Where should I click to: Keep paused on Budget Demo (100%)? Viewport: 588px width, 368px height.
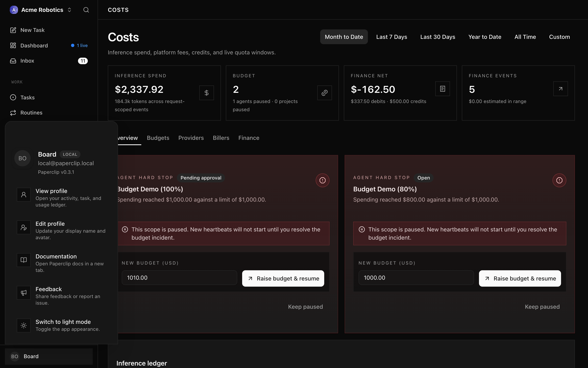(305, 307)
